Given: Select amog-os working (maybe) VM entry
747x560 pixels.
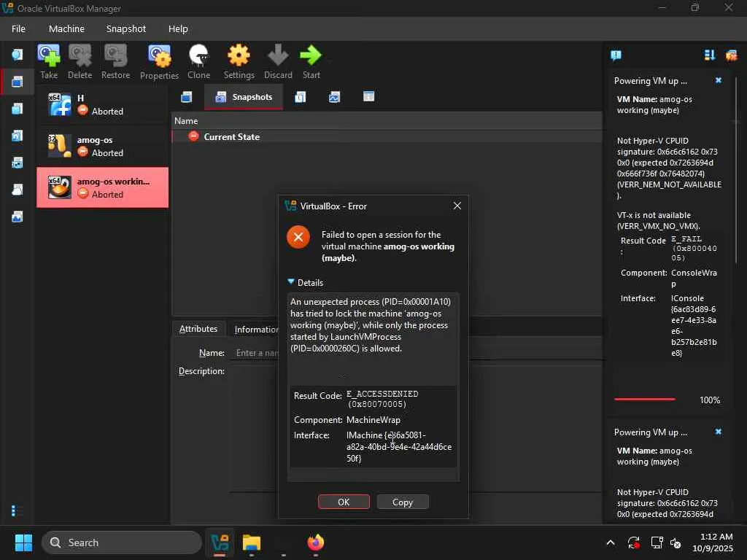Looking at the screenshot, I should [x=102, y=187].
